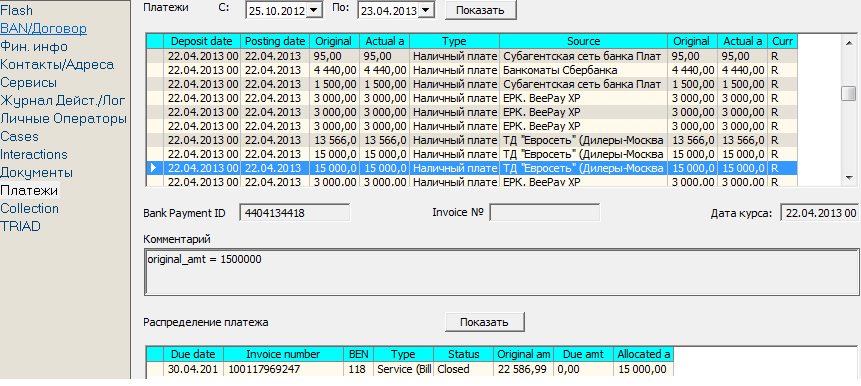Click the 30.04.201 due date cell

point(193,369)
